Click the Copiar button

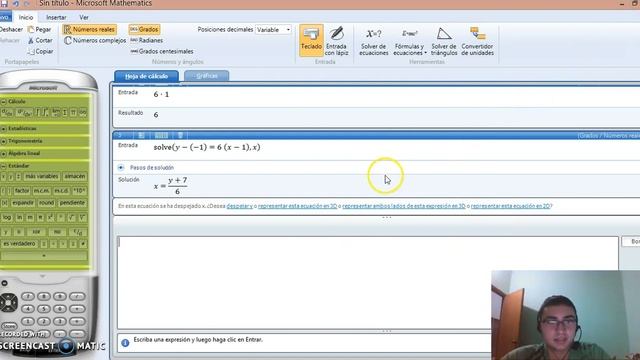40,51
